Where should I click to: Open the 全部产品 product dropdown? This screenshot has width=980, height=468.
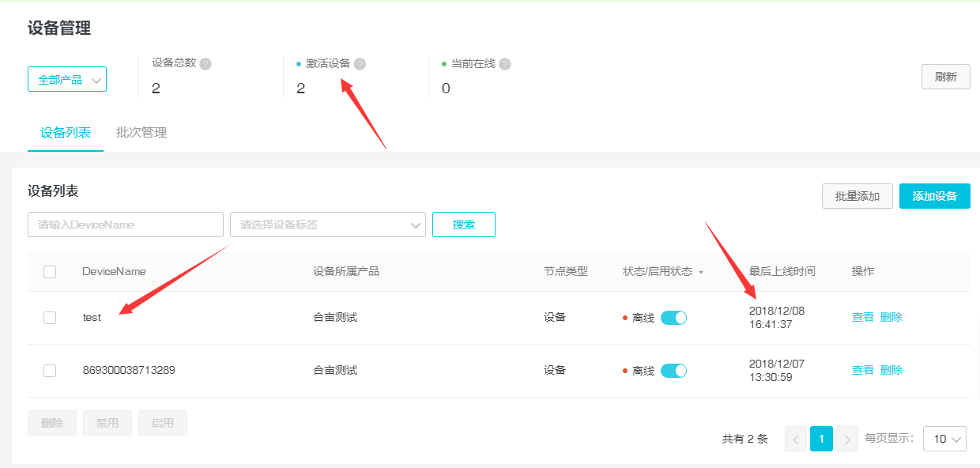[67, 80]
